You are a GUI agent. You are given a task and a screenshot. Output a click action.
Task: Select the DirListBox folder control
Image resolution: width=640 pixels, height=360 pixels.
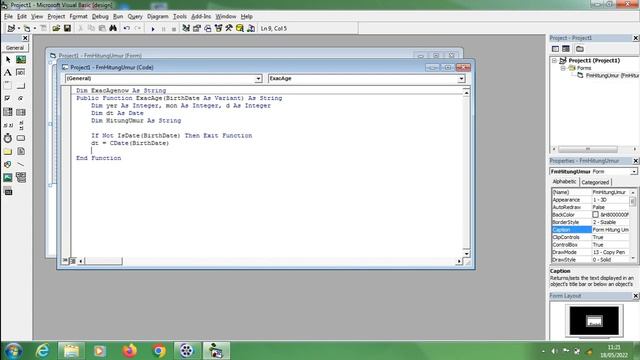point(8,151)
